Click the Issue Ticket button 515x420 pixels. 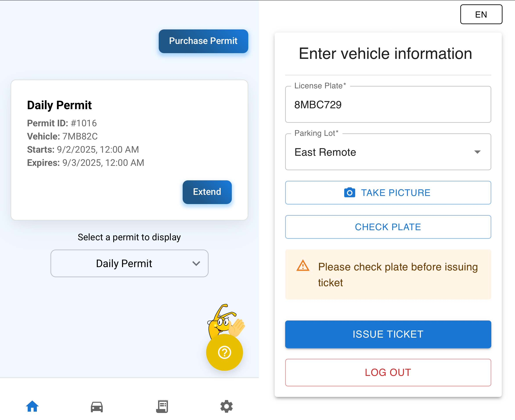pos(388,334)
